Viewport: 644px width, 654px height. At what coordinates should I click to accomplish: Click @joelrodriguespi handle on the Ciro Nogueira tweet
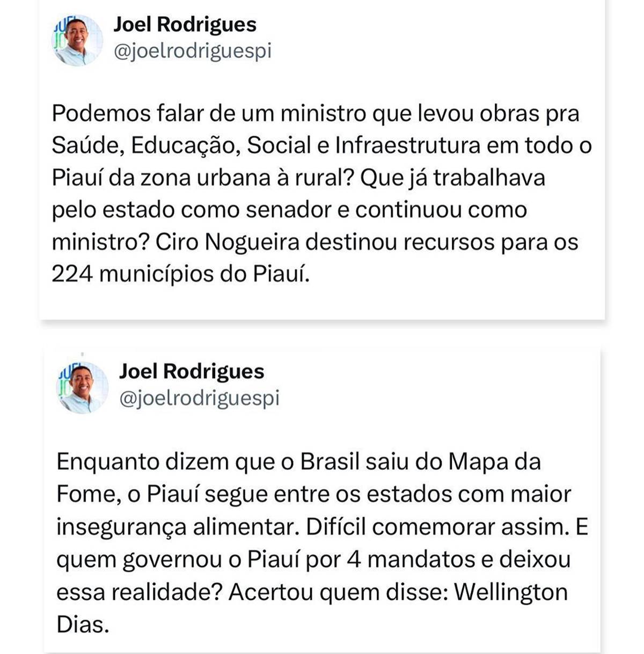click(x=192, y=51)
